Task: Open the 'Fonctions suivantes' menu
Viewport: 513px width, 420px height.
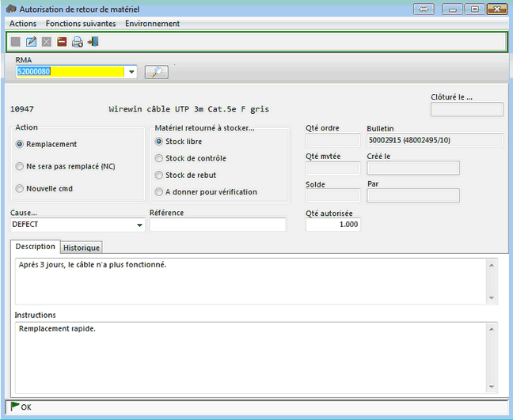Action: click(81, 24)
